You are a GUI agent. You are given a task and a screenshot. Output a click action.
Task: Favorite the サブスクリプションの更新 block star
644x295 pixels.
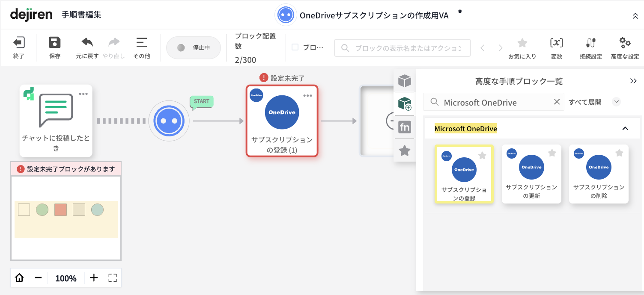(x=552, y=153)
